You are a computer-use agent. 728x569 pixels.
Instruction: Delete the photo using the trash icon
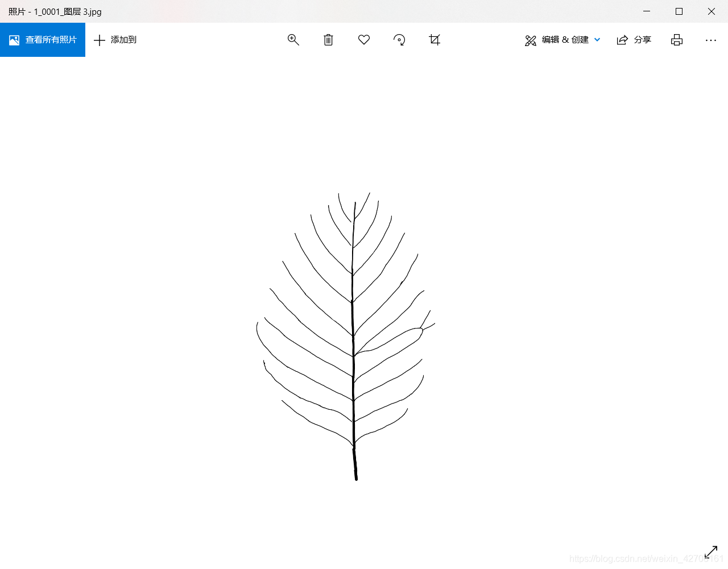click(x=328, y=40)
